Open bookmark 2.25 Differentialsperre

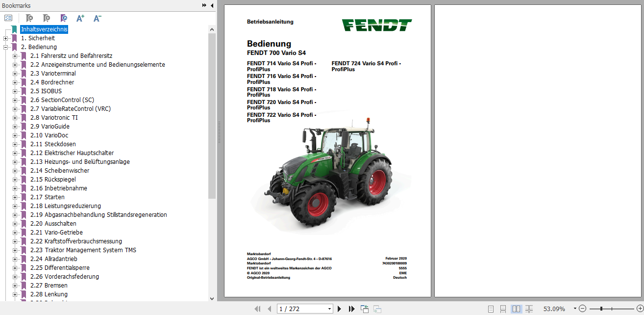tap(60, 268)
